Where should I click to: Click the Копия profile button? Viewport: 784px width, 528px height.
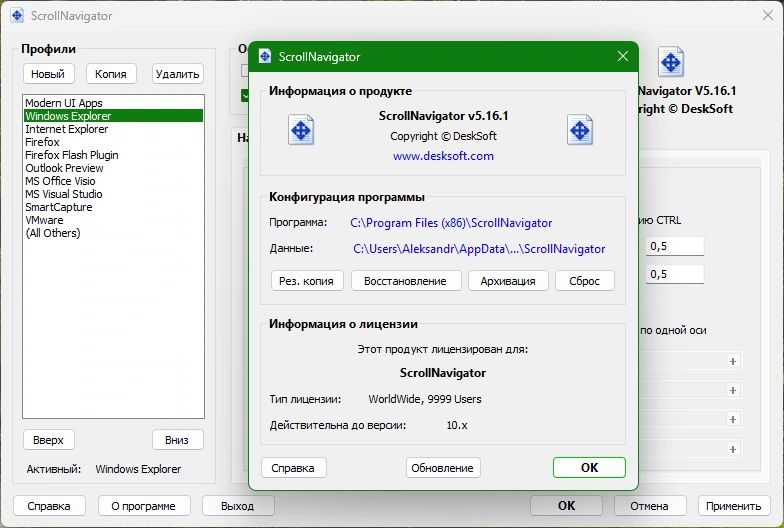[x=111, y=74]
